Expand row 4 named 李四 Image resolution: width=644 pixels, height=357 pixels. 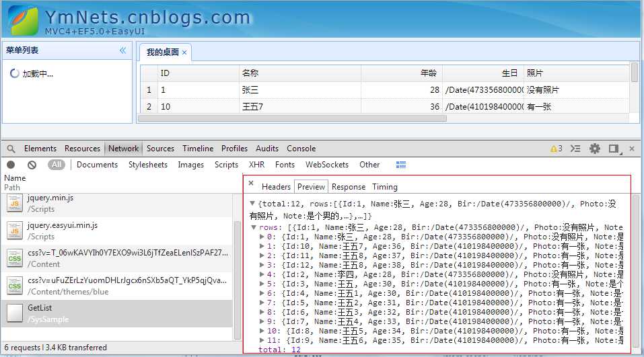[262, 274]
